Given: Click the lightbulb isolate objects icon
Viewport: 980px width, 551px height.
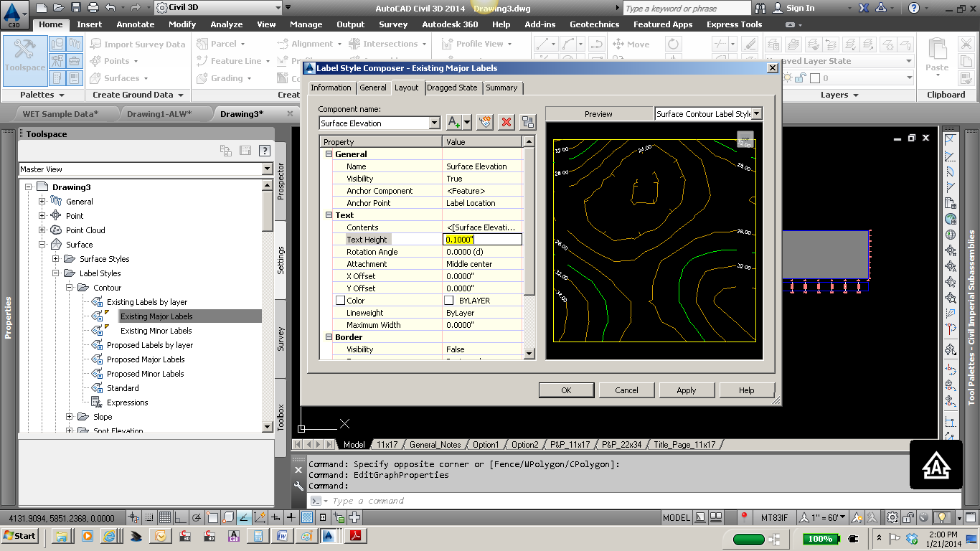Looking at the screenshot, I should pos(943,517).
